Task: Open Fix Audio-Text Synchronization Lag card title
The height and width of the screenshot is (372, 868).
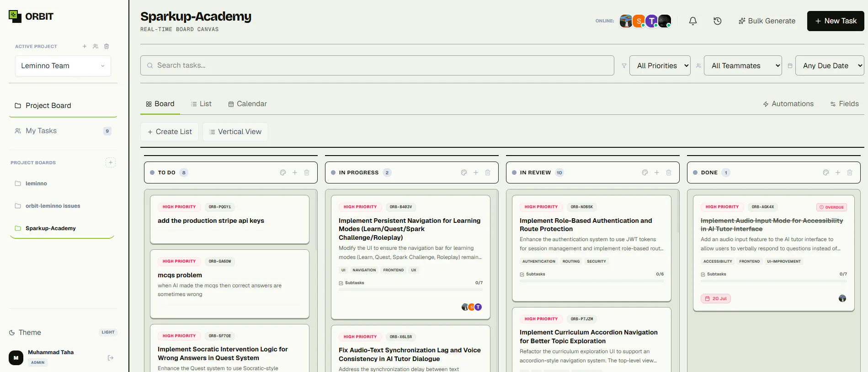Action: tap(410, 355)
